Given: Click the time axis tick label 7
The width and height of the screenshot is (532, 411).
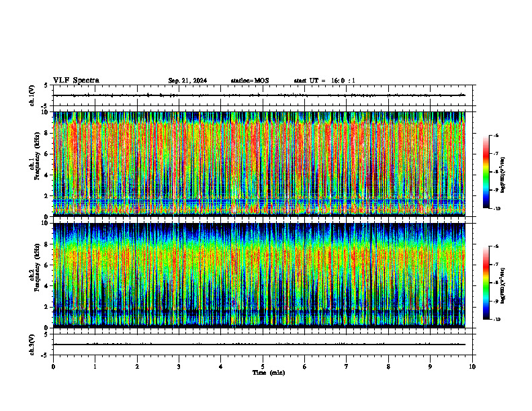Looking at the screenshot, I should point(347,367).
